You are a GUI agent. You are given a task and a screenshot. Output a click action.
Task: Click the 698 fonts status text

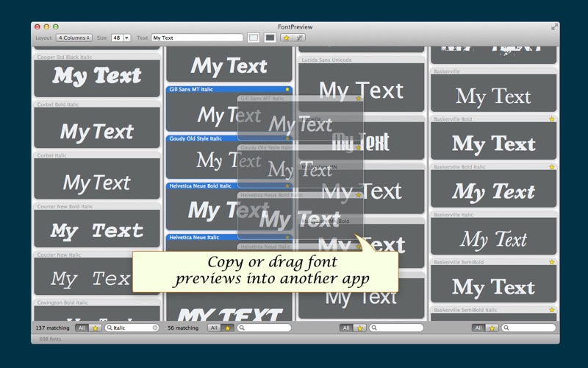[50, 339]
